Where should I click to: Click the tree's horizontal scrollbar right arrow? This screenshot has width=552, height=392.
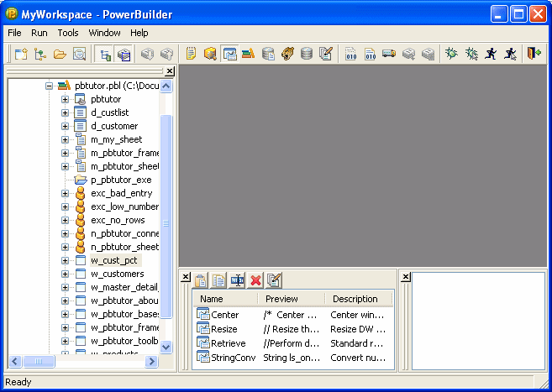151,361
